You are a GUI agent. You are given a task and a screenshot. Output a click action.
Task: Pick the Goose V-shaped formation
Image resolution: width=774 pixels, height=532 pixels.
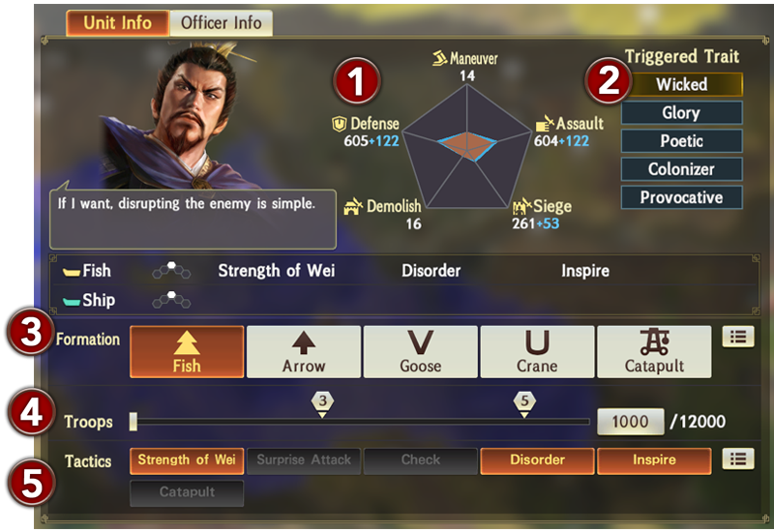pyautogui.click(x=421, y=352)
